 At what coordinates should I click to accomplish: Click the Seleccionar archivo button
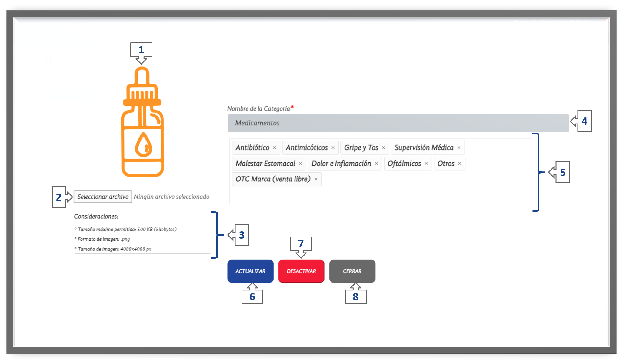pos(103,197)
